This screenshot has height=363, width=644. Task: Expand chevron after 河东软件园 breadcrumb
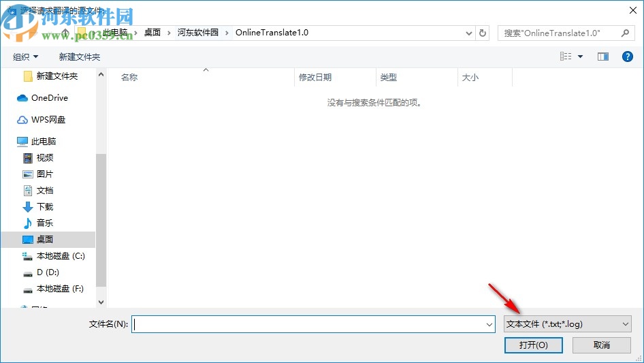(x=227, y=33)
